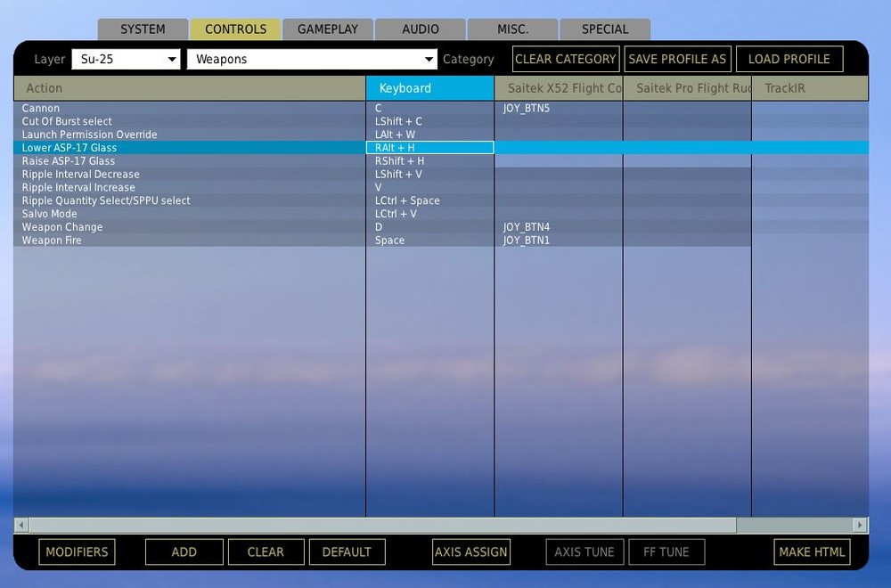This screenshot has height=588, width=891.
Task: Open the MISC. tab
Action: (x=513, y=29)
